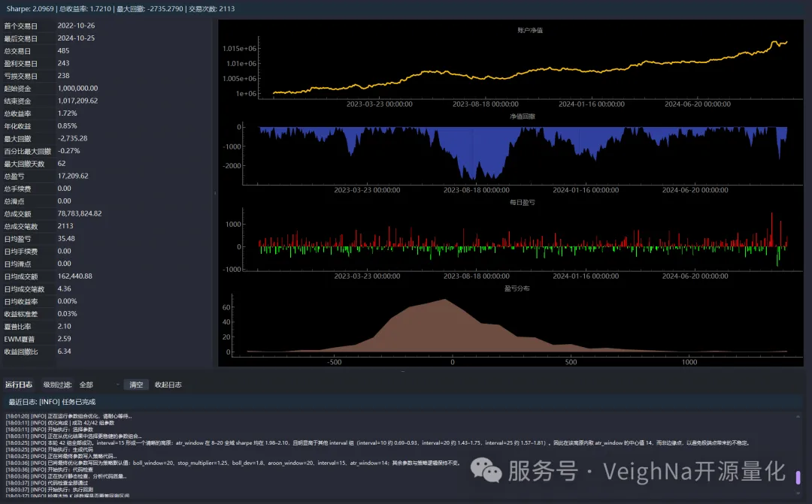Click the 清空 button to clear logs
This screenshot has width=812, height=504.
point(136,385)
